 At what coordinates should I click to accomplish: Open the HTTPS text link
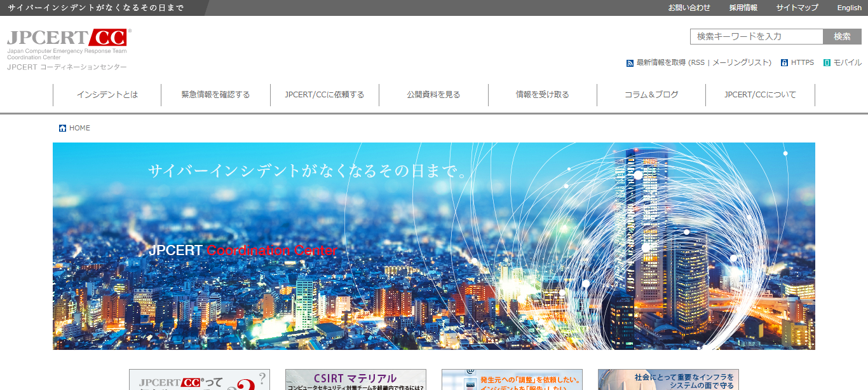click(802, 63)
